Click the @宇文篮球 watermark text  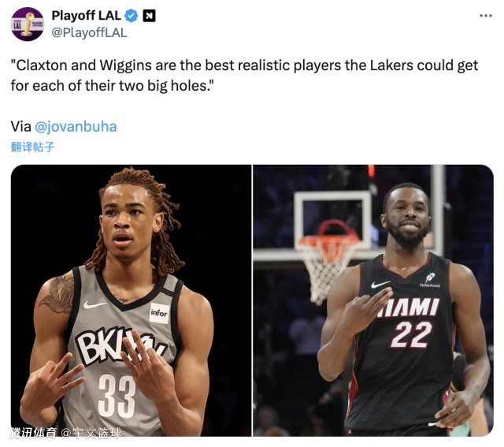pos(91,433)
